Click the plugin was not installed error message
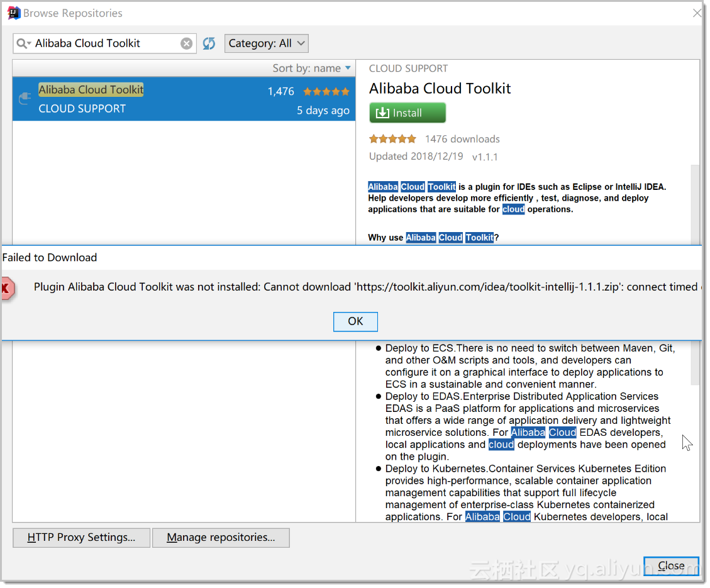The height and width of the screenshot is (588, 710). (x=368, y=287)
